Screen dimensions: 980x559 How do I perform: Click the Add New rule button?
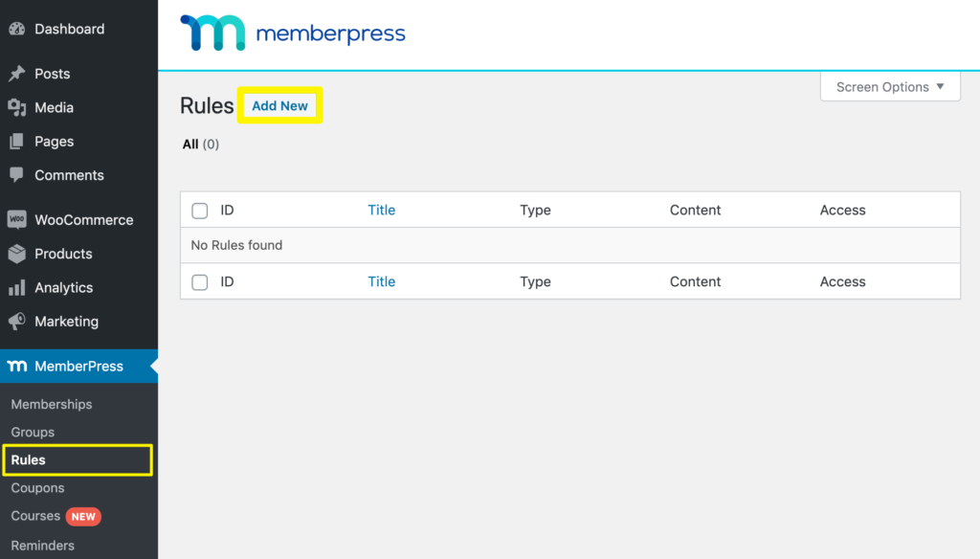[280, 105]
